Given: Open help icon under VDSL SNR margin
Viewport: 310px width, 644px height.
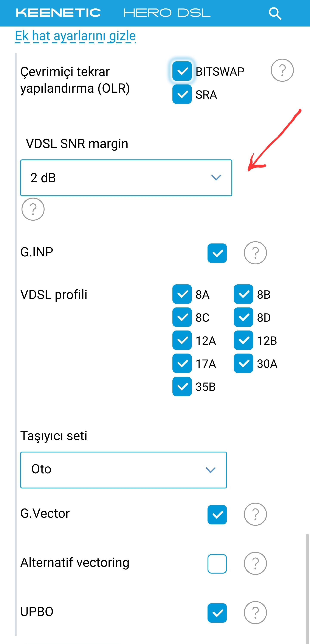Looking at the screenshot, I should (33, 209).
